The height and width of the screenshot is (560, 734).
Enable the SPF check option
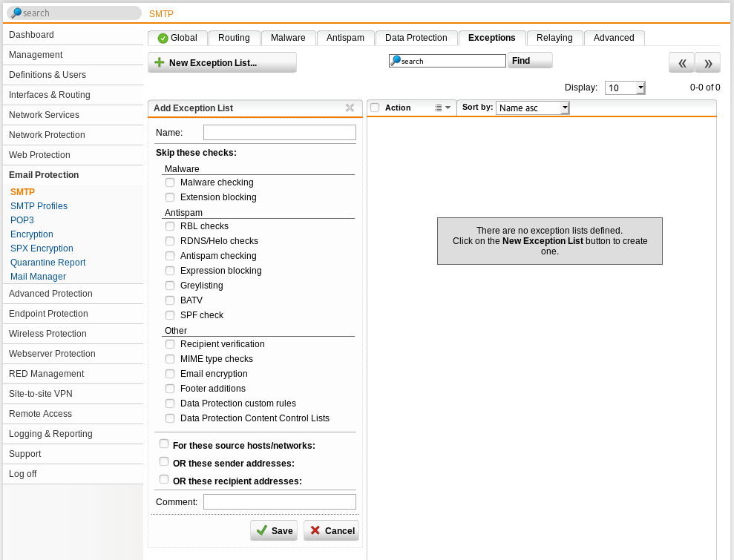[x=169, y=314]
